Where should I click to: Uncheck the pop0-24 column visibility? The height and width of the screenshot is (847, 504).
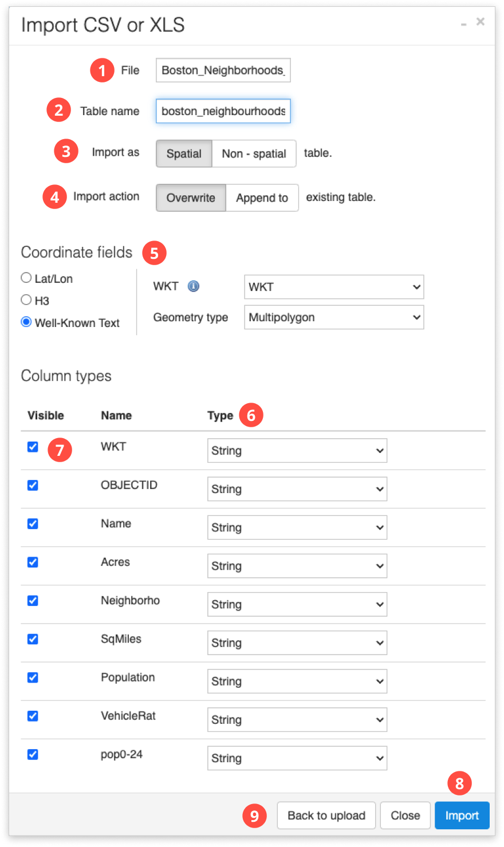[33, 754]
